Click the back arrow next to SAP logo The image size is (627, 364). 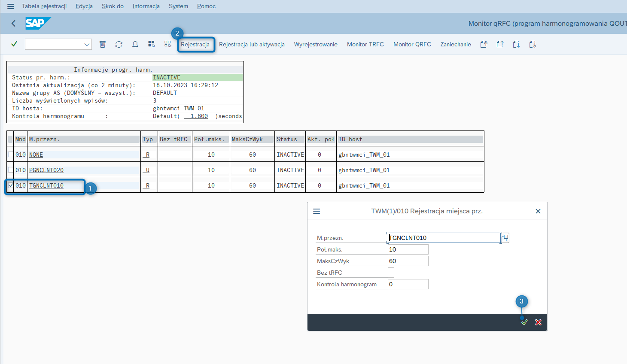tap(13, 24)
